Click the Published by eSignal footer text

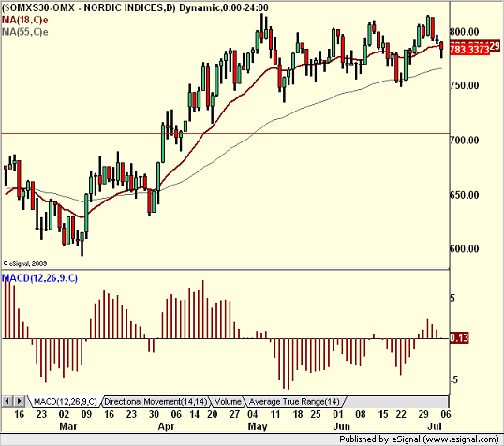coord(419,439)
